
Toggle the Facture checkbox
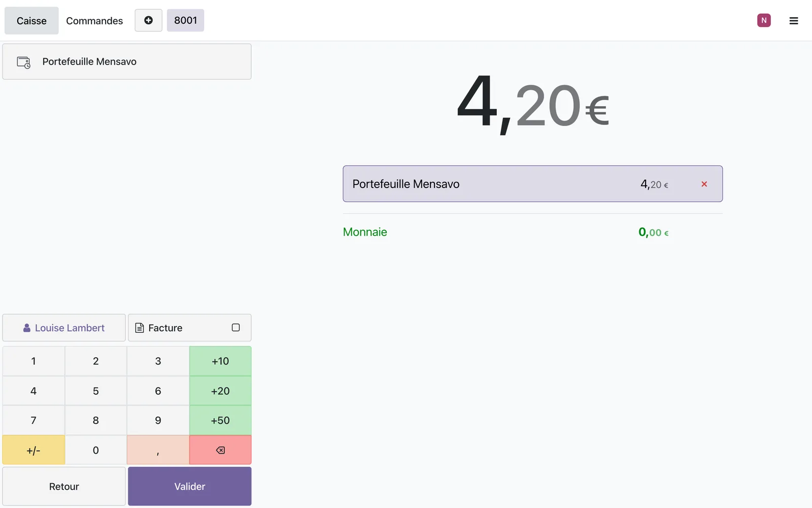point(235,328)
